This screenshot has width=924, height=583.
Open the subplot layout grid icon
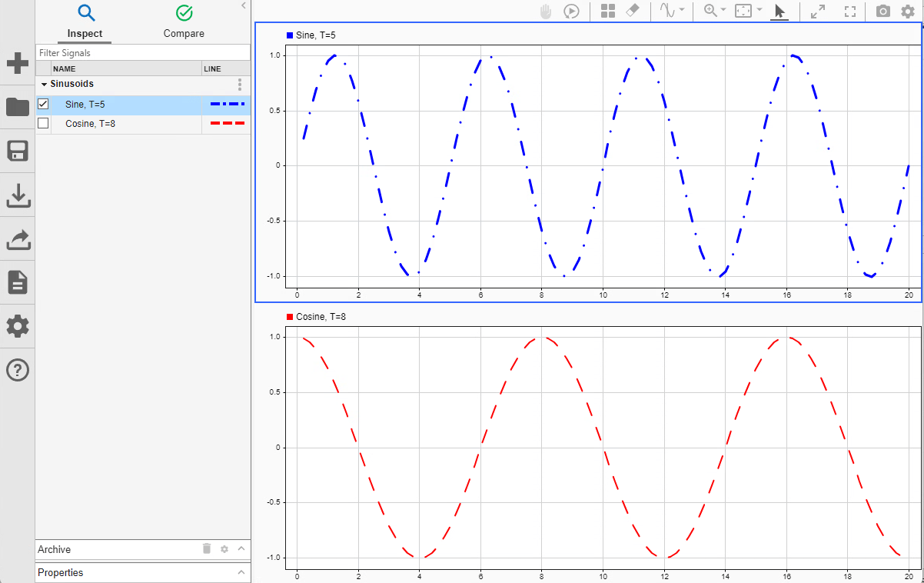pyautogui.click(x=608, y=11)
